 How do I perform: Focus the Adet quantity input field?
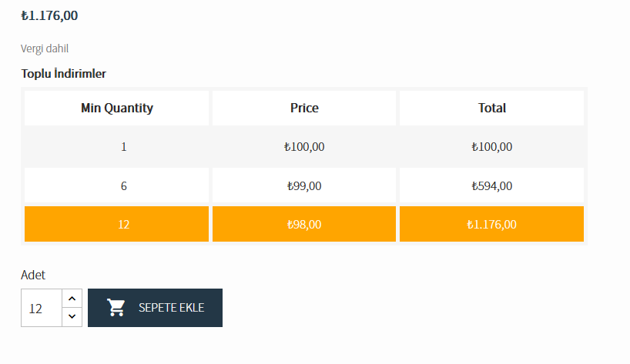pos(41,308)
